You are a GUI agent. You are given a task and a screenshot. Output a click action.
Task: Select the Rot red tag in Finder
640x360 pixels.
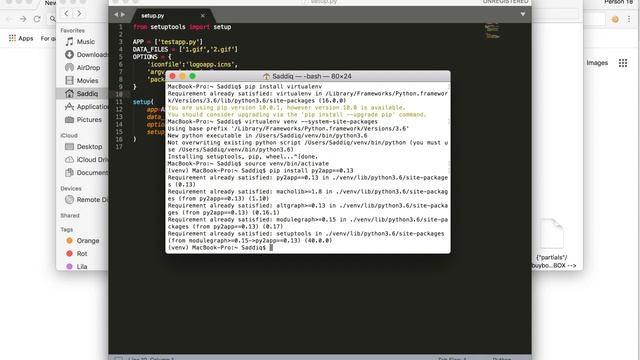pos(77,253)
